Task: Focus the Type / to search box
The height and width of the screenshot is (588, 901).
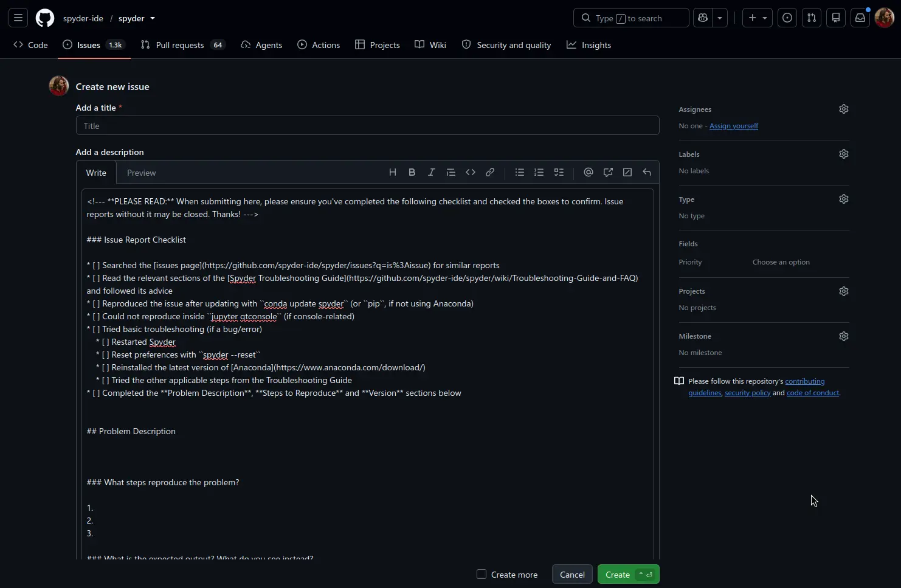Action: tap(631, 18)
